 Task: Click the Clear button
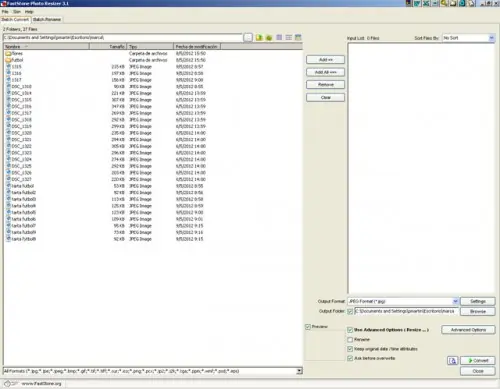[x=325, y=98]
